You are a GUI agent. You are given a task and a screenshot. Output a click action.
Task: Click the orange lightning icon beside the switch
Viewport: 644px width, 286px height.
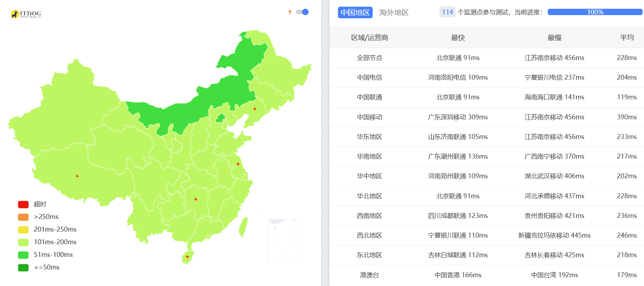(x=290, y=12)
